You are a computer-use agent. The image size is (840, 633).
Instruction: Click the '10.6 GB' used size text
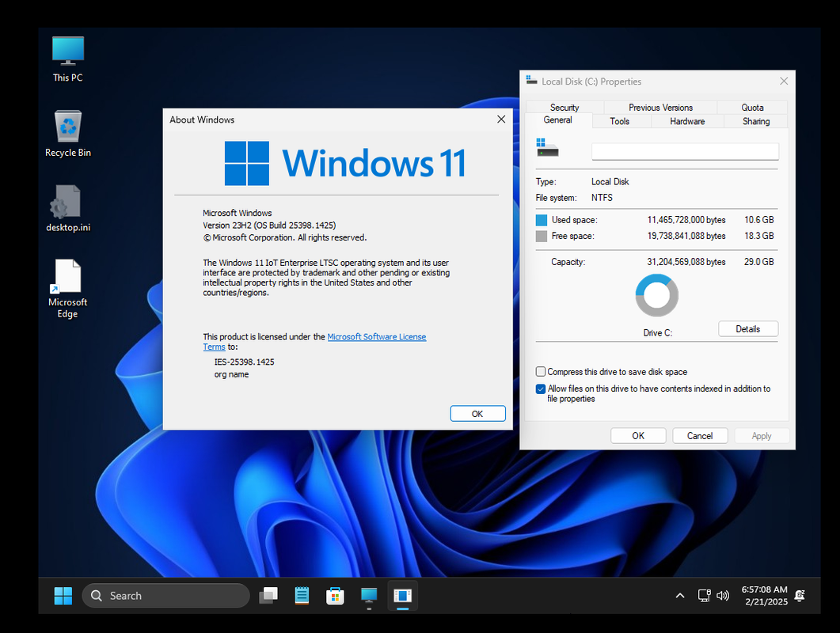[759, 220]
